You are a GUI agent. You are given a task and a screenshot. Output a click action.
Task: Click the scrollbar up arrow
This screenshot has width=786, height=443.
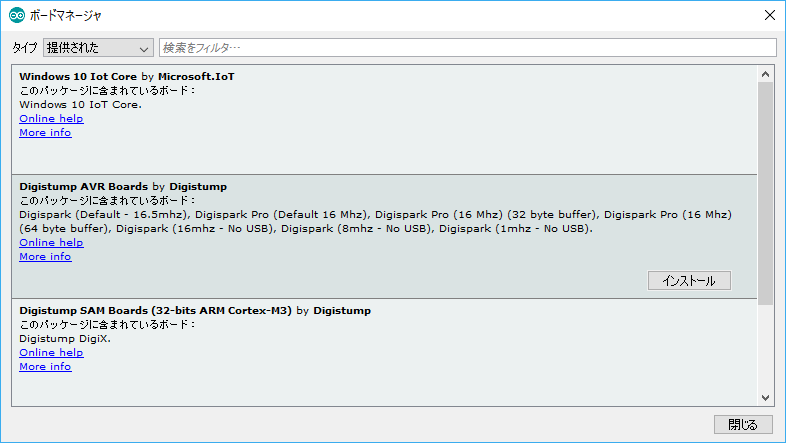pos(765,74)
